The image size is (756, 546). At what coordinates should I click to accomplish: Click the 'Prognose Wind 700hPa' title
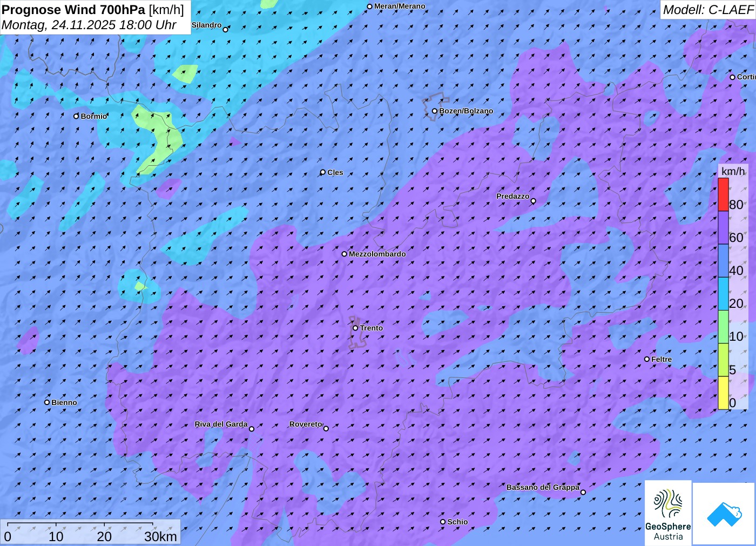[73, 10]
